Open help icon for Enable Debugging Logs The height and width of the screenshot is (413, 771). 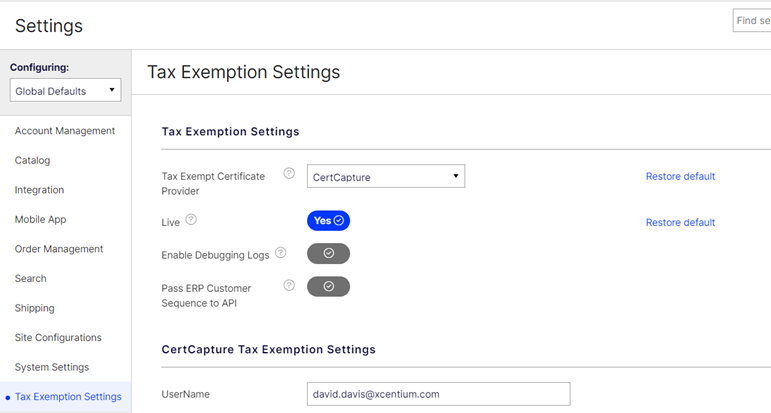[280, 253]
